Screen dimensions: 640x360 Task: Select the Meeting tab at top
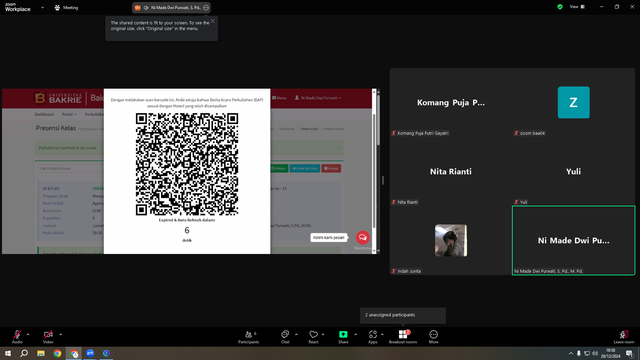67,7
